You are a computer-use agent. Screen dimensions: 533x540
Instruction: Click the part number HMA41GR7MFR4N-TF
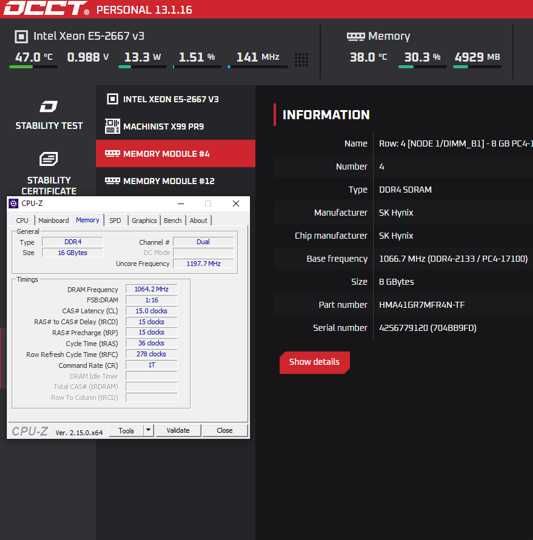pyautogui.click(x=421, y=305)
